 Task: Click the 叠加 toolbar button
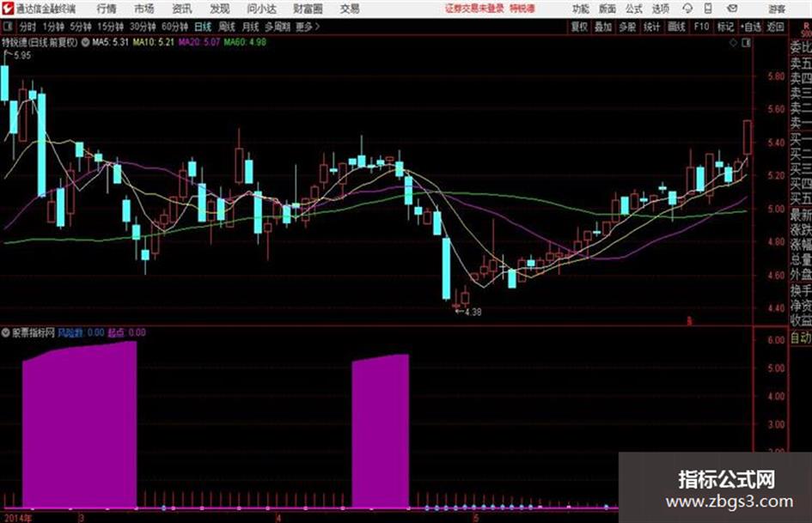(603, 27)
